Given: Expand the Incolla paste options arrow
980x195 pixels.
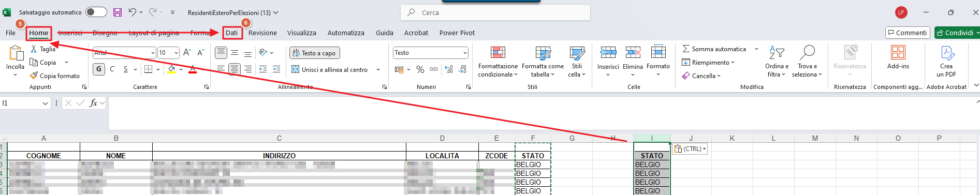Looking at the screenshot, I should tap(15, 75).
